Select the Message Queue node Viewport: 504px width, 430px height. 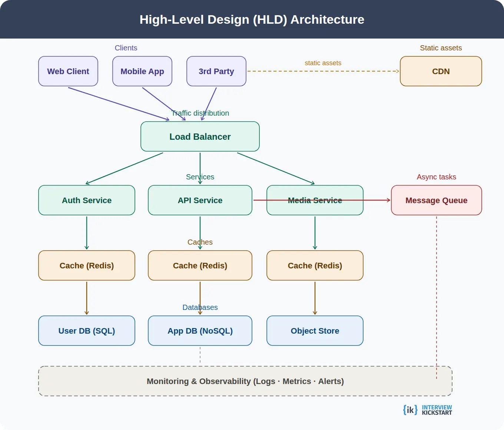[x=436, y=200]
